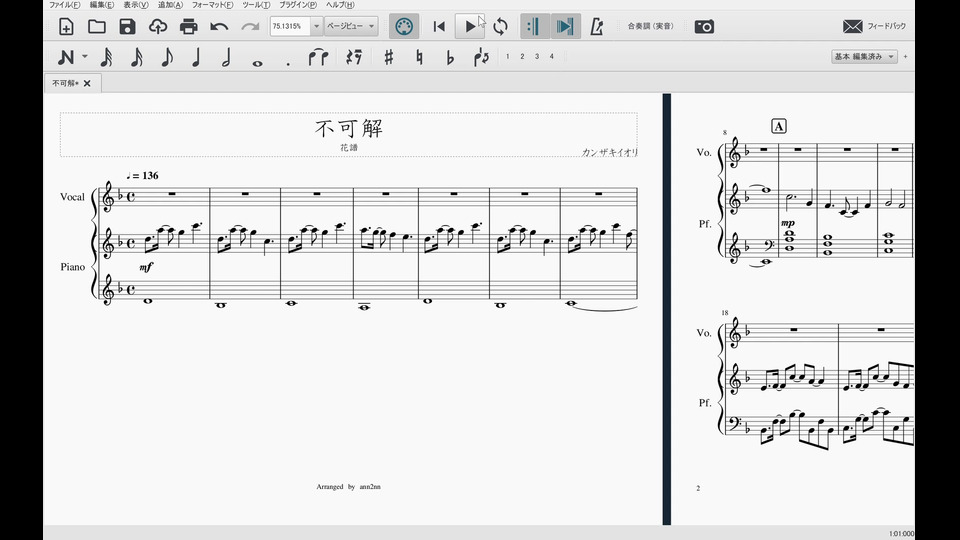Add a tie between notes
This screenshot has height=540, width=960.
(318, 57)
